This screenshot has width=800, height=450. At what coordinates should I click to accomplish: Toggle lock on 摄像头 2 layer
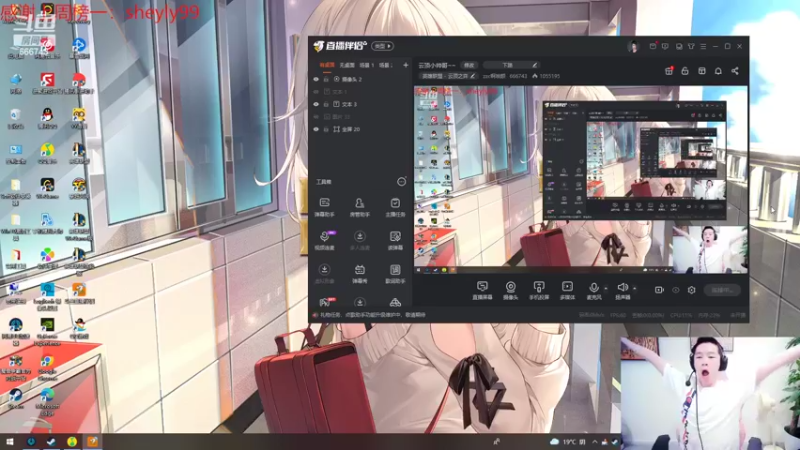(326, 79)
